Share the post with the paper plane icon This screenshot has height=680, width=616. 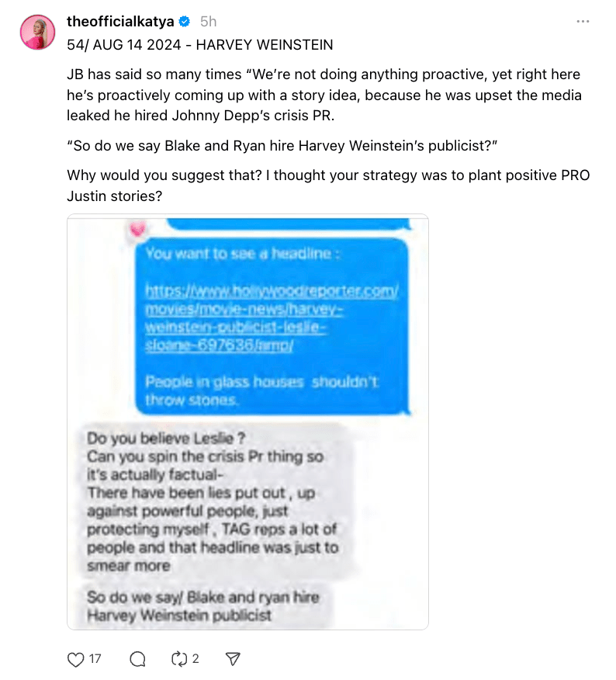(233, 659)
